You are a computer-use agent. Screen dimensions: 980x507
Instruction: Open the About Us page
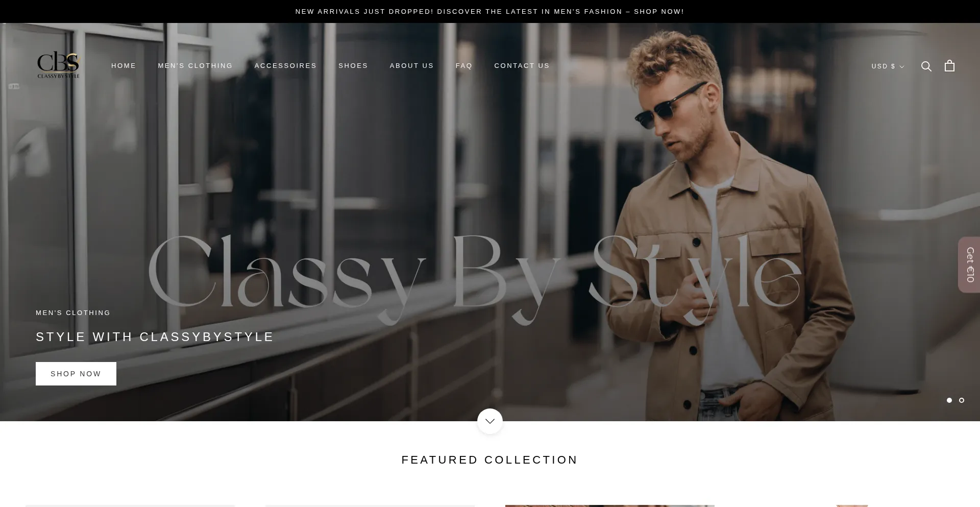pos(412,66)
